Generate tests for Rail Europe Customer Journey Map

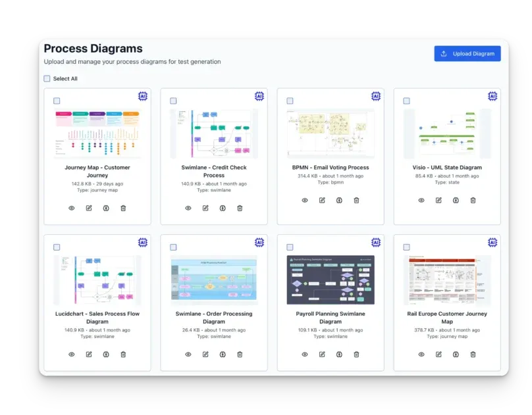click(x=456, y=354)
